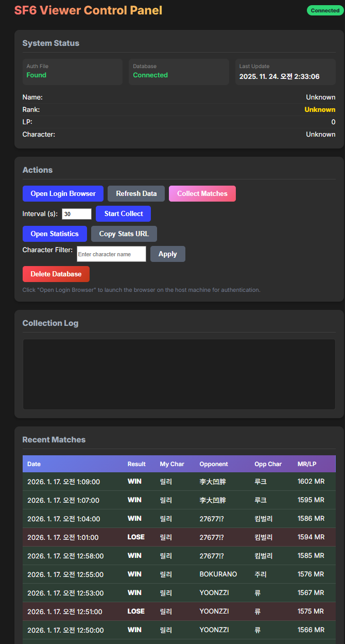The width and height of the screenshot is (345, 644).
Task: Click the 1586 MR cell
Action: coord(311,519)
